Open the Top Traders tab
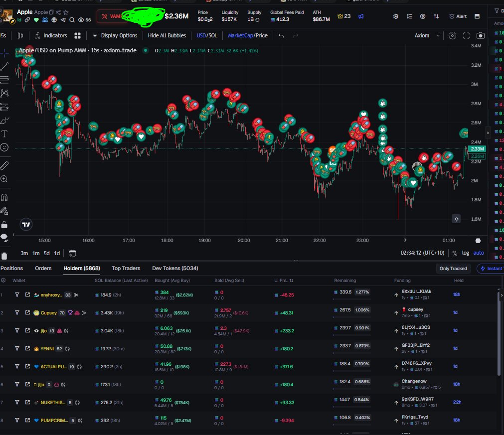The image size is (504, 435). [126, 268]
